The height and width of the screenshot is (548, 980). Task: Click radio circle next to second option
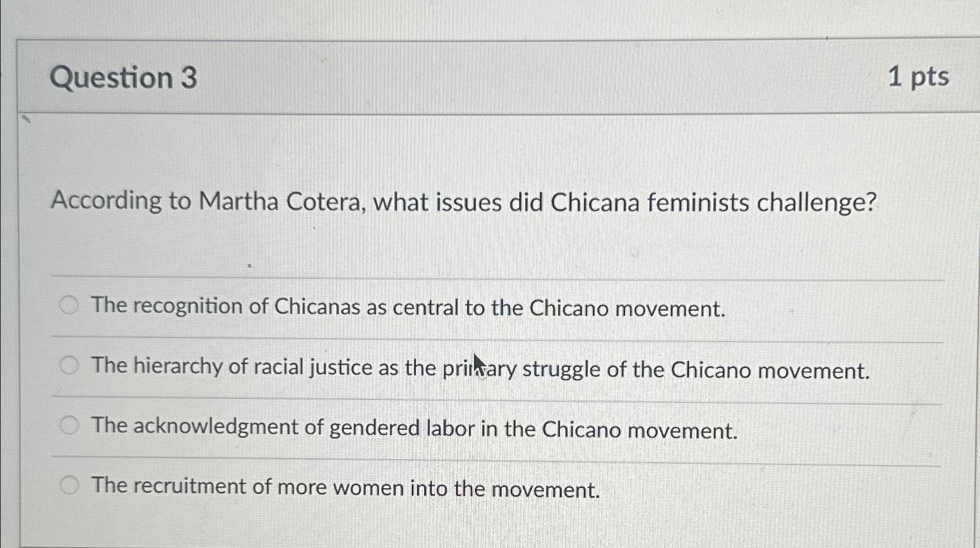click(70, 364)
